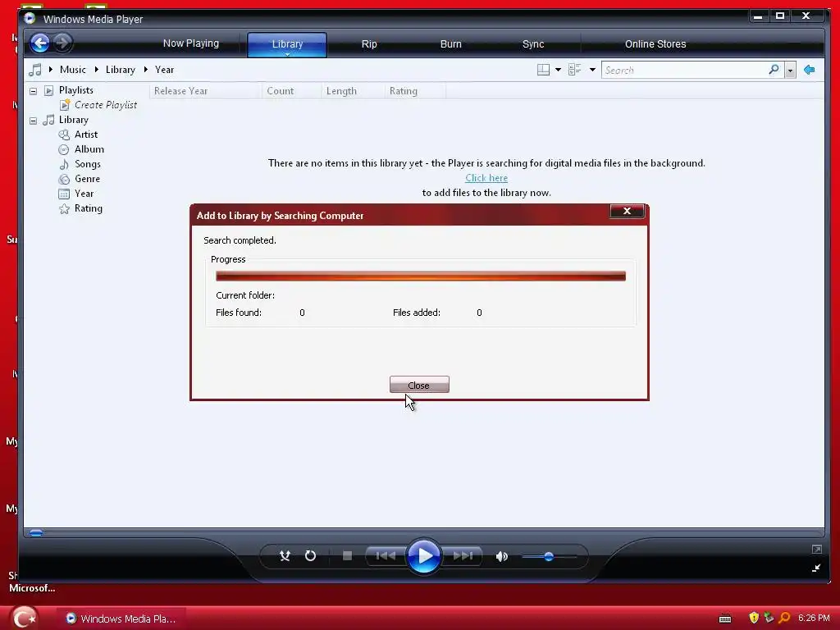840x630 pixels.
Task: Follow the Click here link
Action: [486, 178]
